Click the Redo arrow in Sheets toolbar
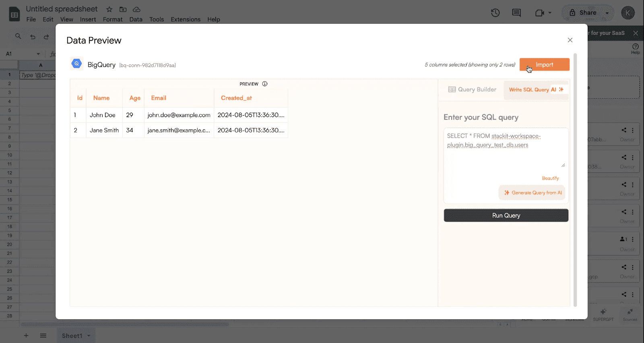Viewport: 644px width, 343px height. click(x=46, y=37)
